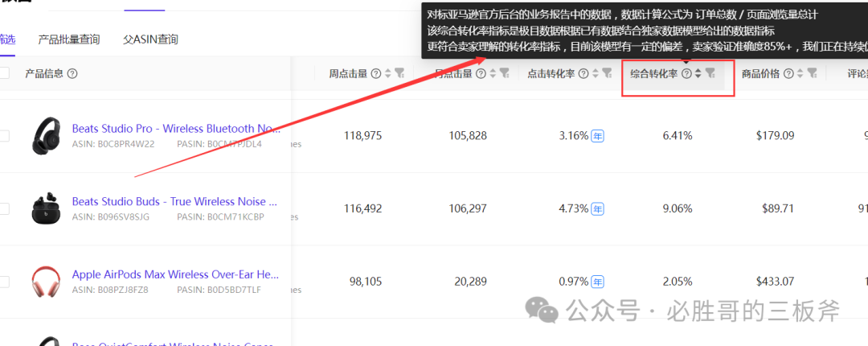Switch to 父ASIN查询 tab
The image size is (868, 346).
150,39
